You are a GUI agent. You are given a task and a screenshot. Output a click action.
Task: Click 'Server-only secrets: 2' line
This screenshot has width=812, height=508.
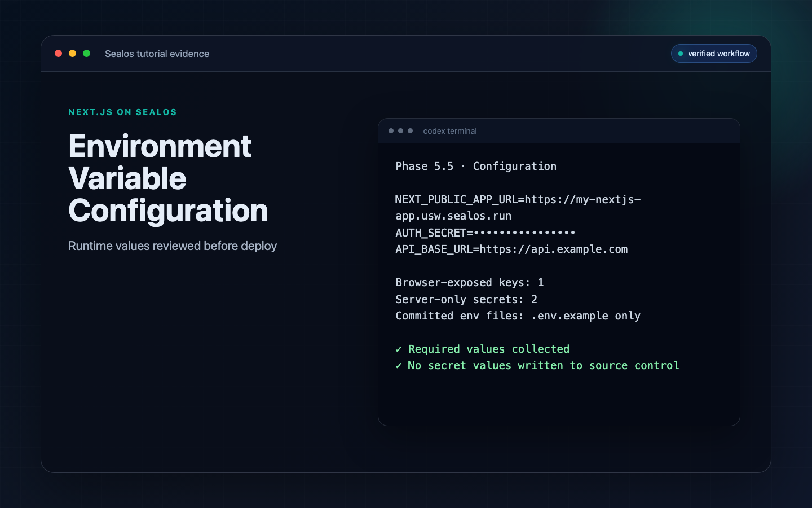coord(466,299)
